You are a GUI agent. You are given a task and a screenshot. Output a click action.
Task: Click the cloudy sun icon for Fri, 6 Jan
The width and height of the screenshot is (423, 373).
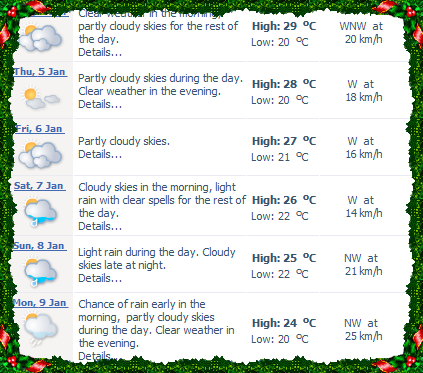click(40, 155)
